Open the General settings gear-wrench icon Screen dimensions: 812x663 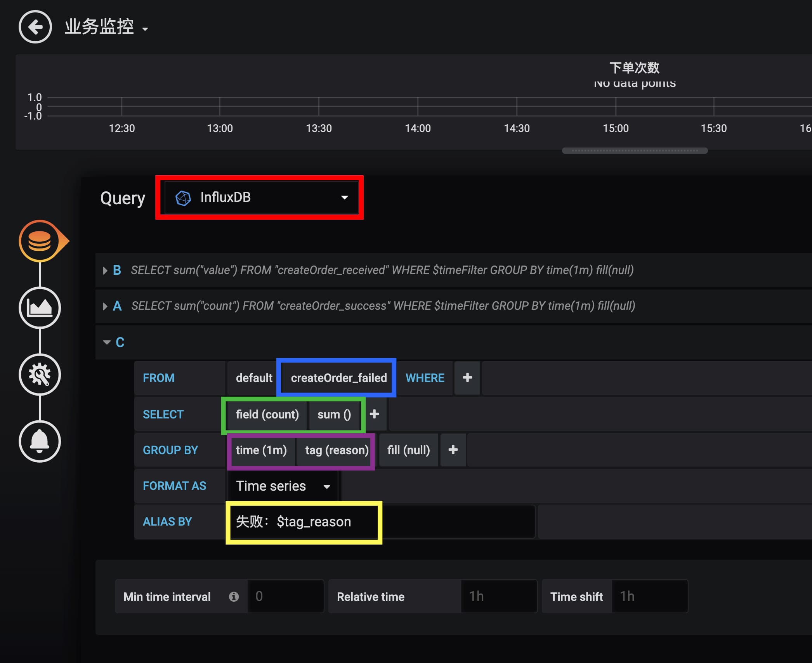[x=40, y=375]
